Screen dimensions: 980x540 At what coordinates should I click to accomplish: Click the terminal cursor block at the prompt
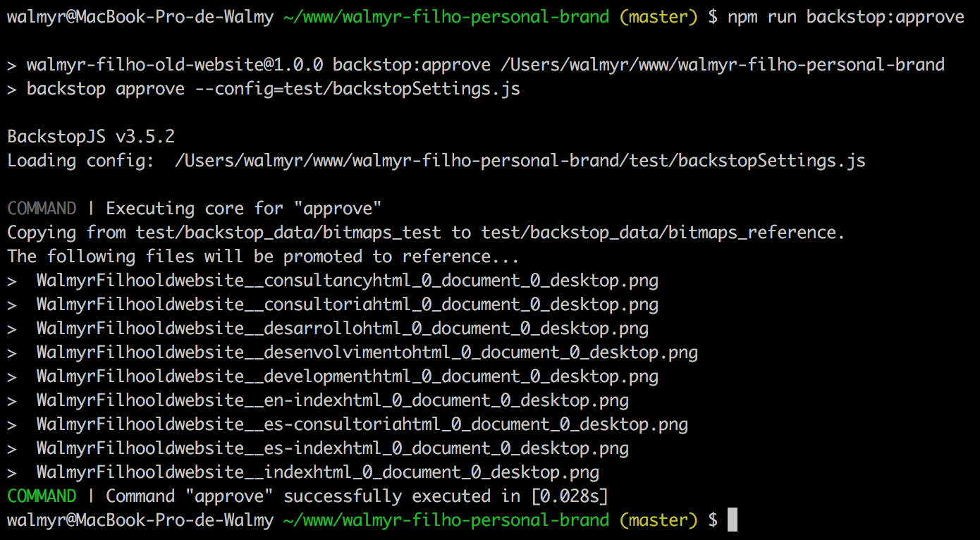(x=732, y=520)
